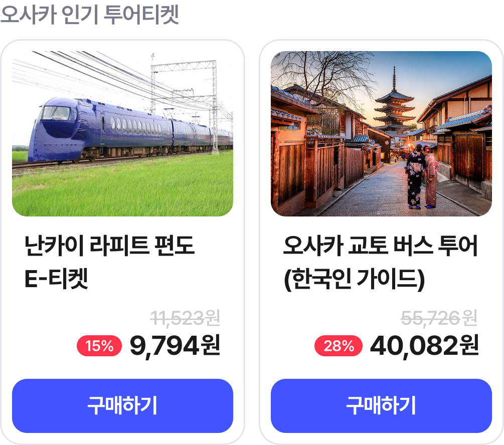Click the pagoda tower in the Kyoto photo
The height and width of the screenshot is (445, 504).
[x=394, y=108]
